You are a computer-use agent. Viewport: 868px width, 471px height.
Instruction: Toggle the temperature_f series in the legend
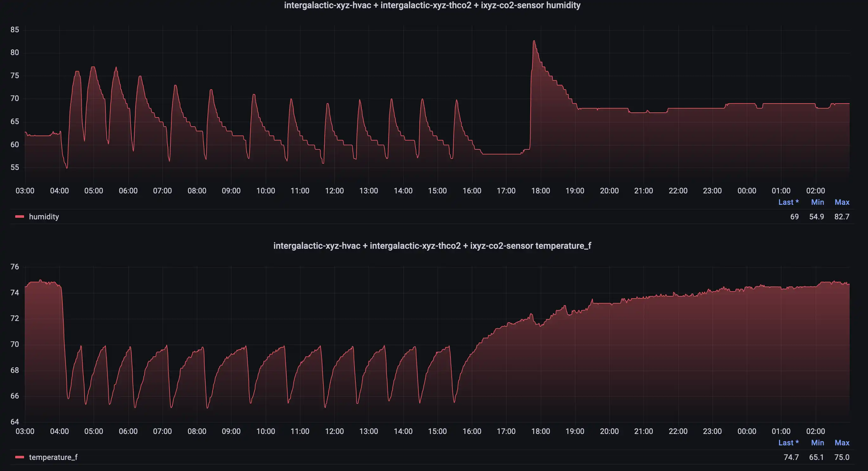point(53,457)
